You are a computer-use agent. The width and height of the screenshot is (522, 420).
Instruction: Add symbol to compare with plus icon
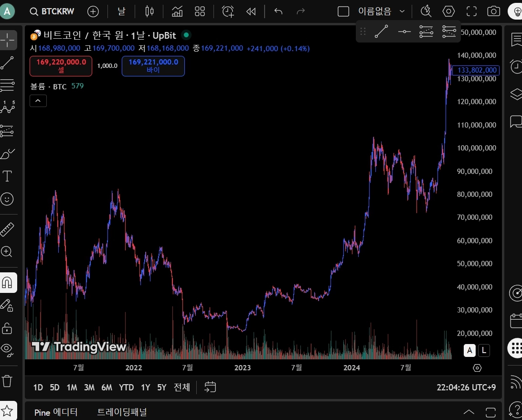93,11
